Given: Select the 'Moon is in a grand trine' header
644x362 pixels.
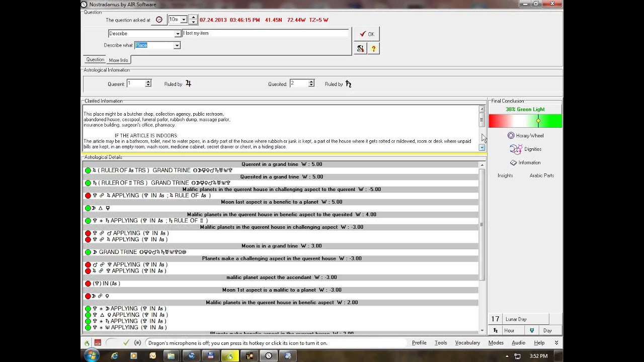Looking at the screenshot, I should 281,246.
